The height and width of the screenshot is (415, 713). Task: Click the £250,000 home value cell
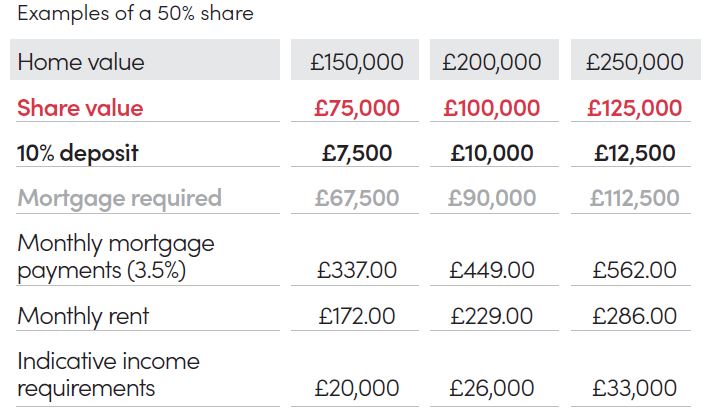coord(634,62)
